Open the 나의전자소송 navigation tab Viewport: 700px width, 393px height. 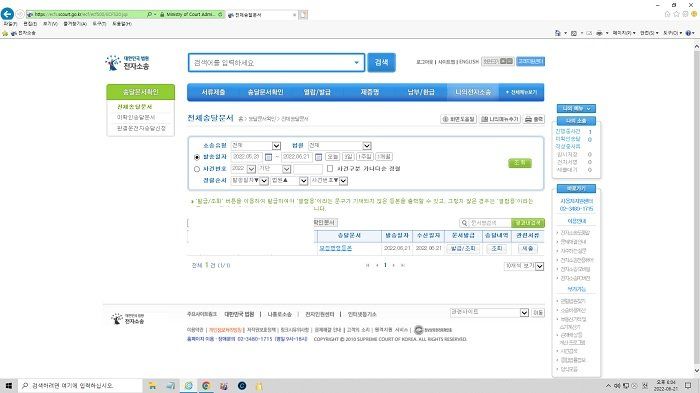click(473, 92)
